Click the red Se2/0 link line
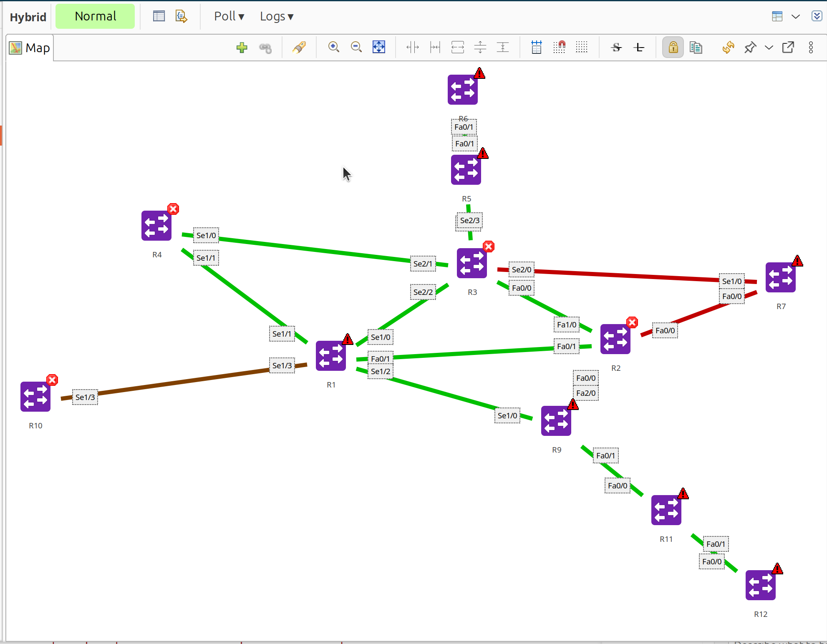This screenshot has width=827, height=644. tap(626, 276)
